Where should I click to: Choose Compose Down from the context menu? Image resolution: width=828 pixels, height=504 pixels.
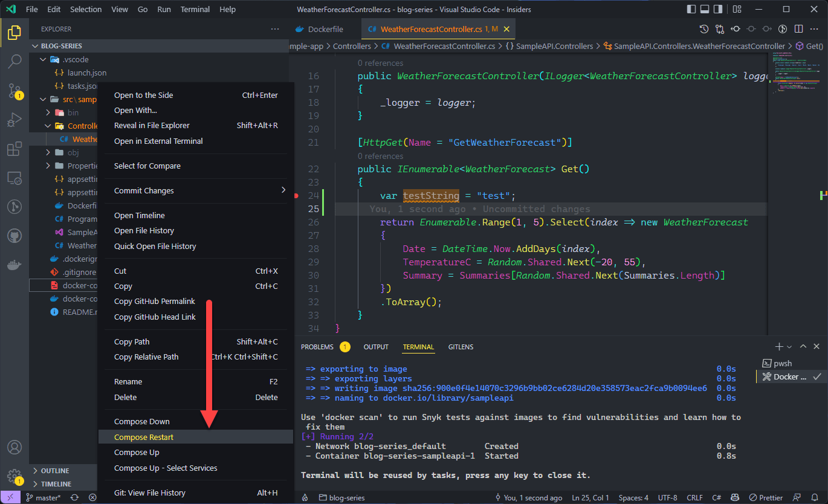click(196, 421)
